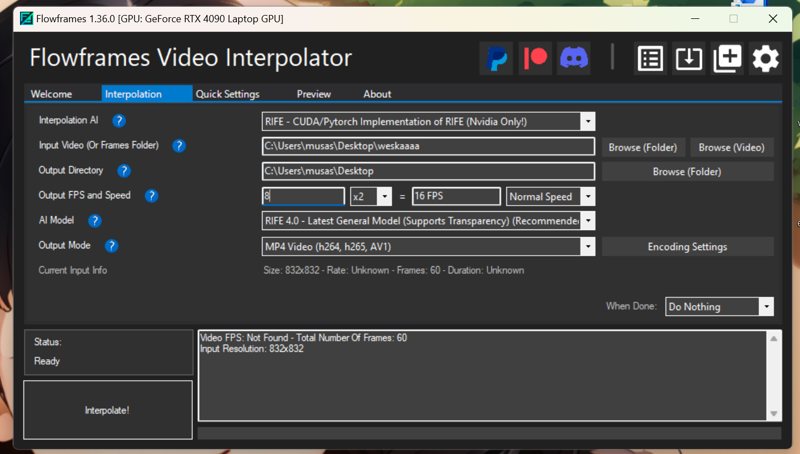Screen dimensions: 800x454
Task: Open the Patreon page icon
Action: pos(535,58)
